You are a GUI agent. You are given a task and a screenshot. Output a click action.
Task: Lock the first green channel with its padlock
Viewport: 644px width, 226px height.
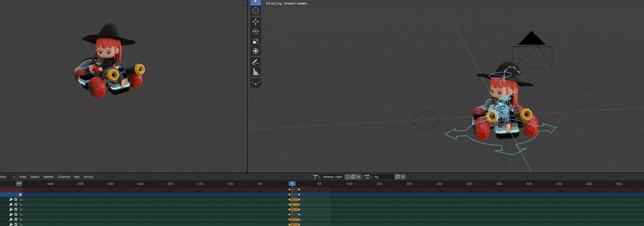point(20,199)
